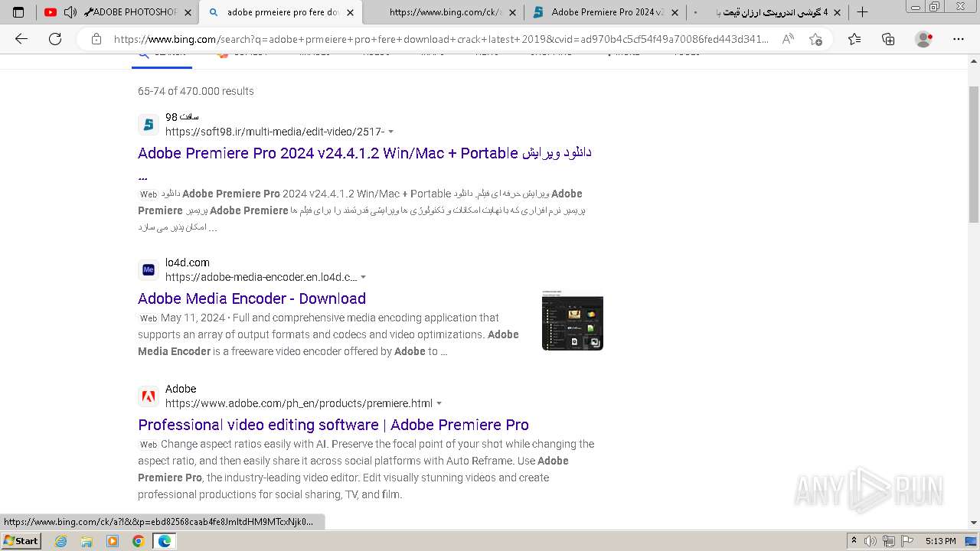Open the soft98.ir multi-media URL
The width and height of the screenshot is (980, 551).
pyautogui.click(x=275, y=132)
